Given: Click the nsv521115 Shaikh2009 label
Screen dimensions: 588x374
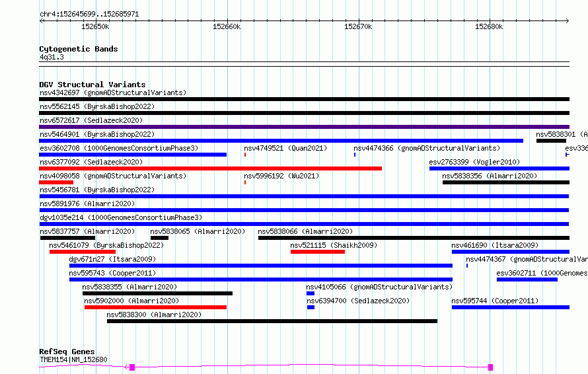Looking at the screenshot, I should pyautogui.click(x=334, y=245).
